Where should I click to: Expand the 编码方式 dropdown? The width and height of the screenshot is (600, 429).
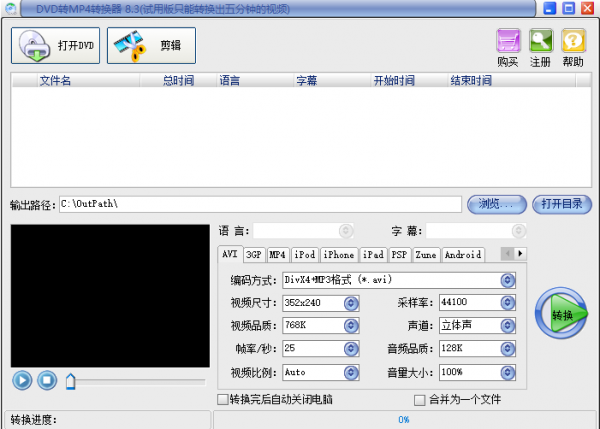coord(507,281)
